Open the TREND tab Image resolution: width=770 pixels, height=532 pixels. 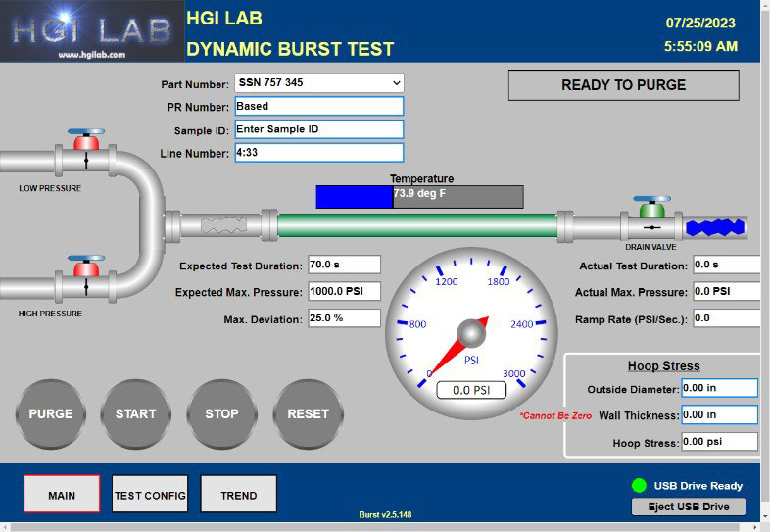(x=239, y=494)
